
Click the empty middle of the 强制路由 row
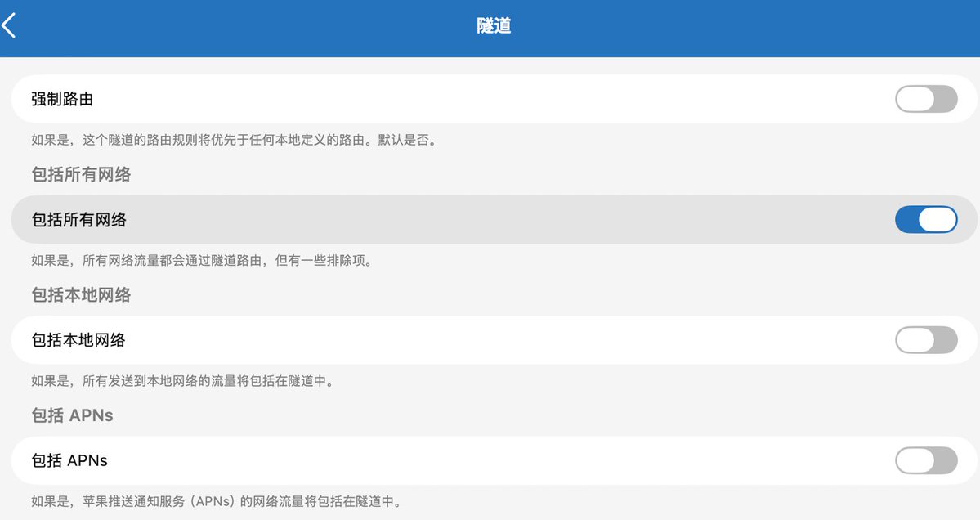[x=494, y=99]
